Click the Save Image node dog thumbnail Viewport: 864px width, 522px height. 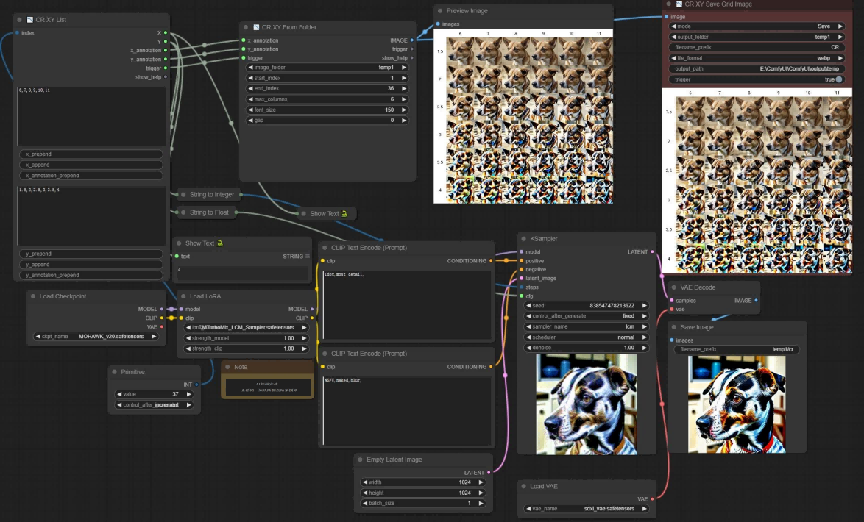click(737, 405)
